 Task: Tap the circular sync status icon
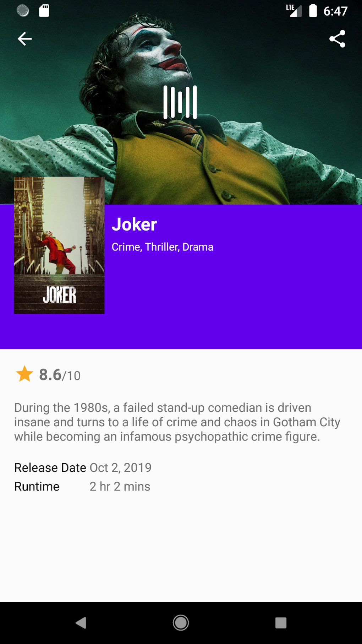pyautogui.click(x=23, y=11)
